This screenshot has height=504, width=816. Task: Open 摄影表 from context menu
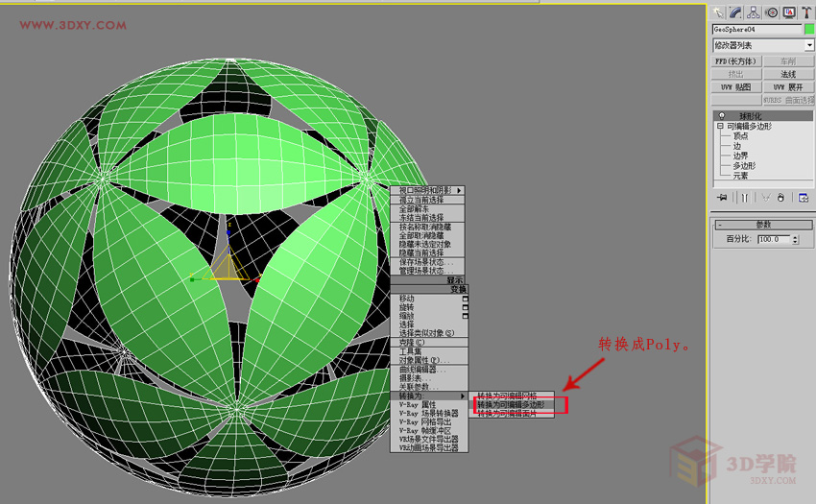tap(429, 378)
